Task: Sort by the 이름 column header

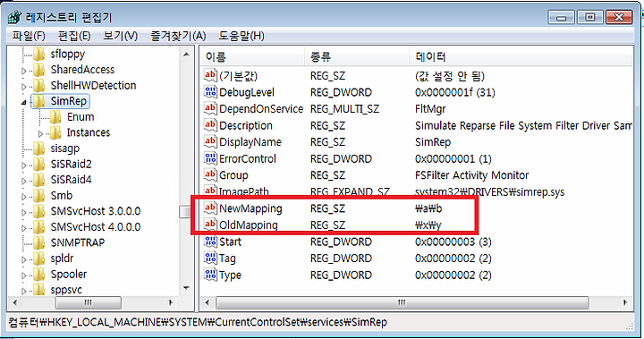Action: point(252,56)
